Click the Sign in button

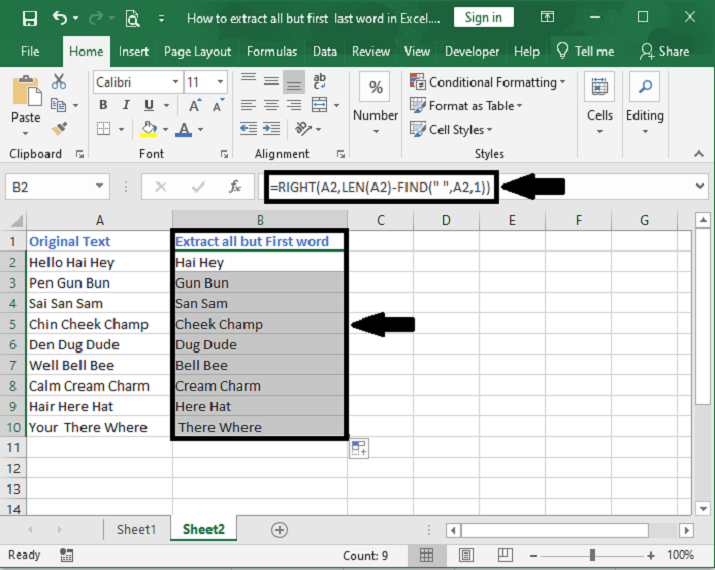point(483,17)
